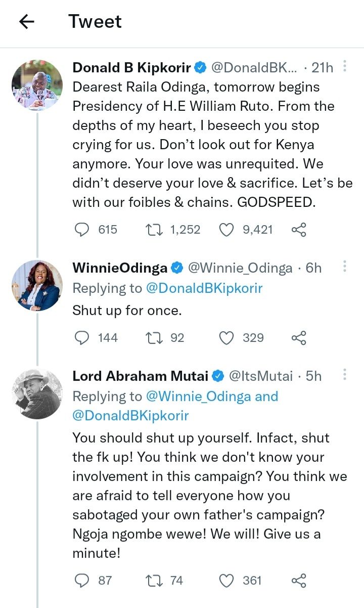This screenshot has height=608, width=364.
Task: Like Donald B Kipkorir's tweet
Action: pos(226,230)
